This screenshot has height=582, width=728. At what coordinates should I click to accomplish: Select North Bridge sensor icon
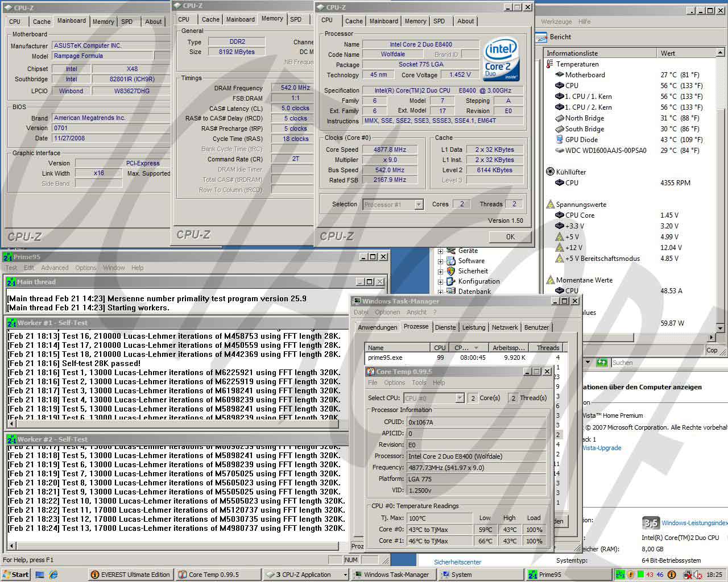tap(560, 118)
